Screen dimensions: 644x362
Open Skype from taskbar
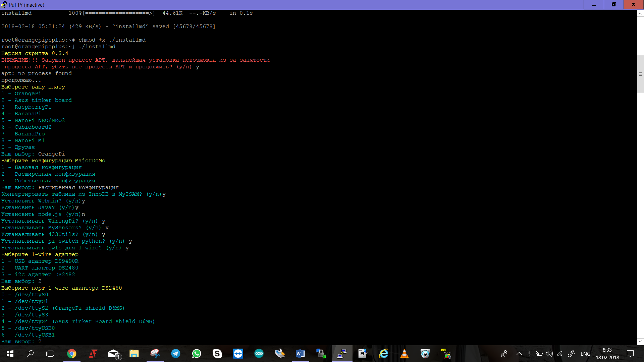217,354
